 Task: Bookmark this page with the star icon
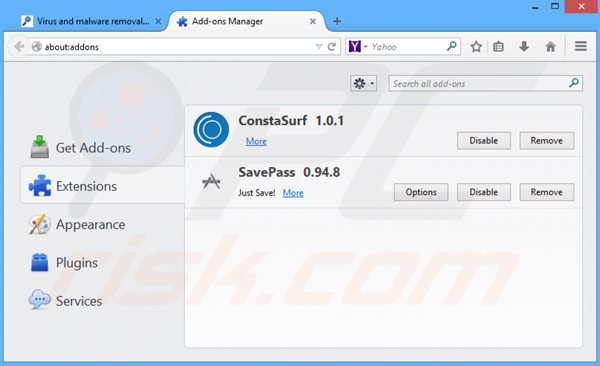click(x=476, y=47)
